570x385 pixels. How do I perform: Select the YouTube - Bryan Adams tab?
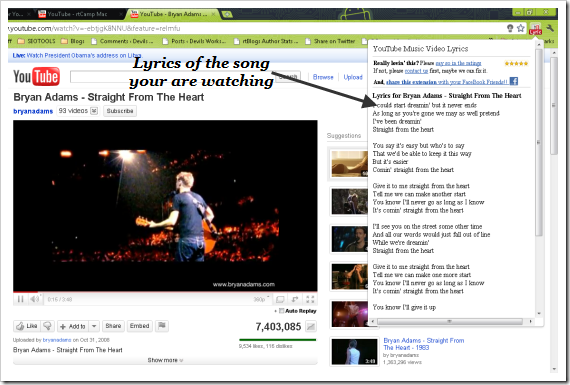[x=173, y=14]
